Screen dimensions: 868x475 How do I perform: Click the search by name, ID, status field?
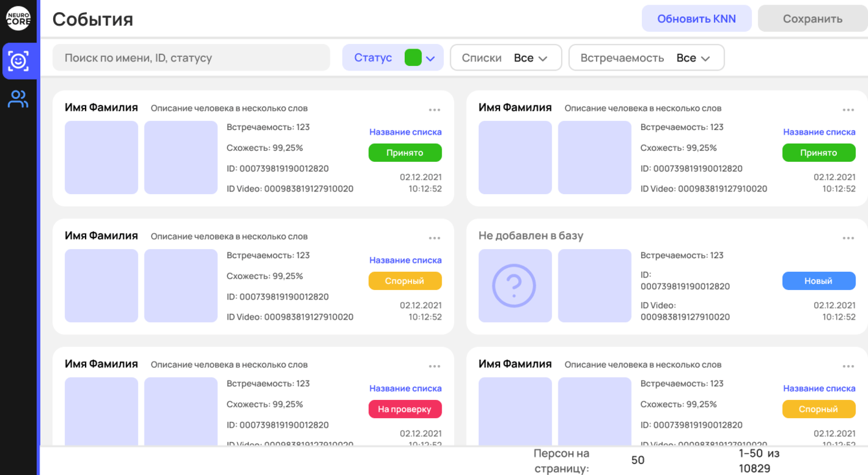coord(191,58)
